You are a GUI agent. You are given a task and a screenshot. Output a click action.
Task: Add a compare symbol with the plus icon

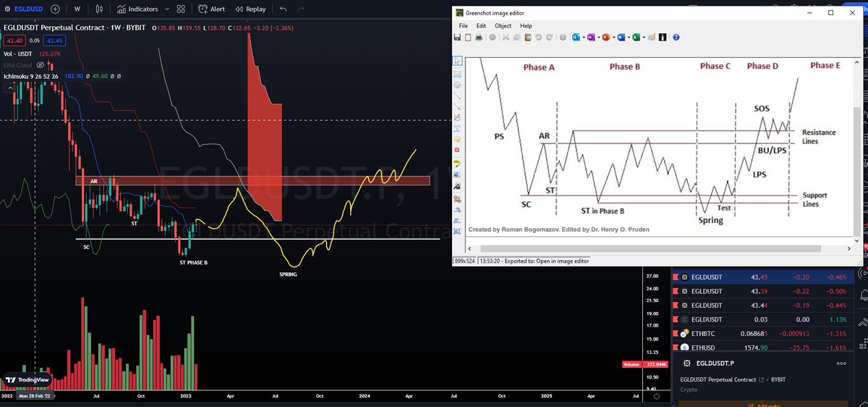pos(55,9)
